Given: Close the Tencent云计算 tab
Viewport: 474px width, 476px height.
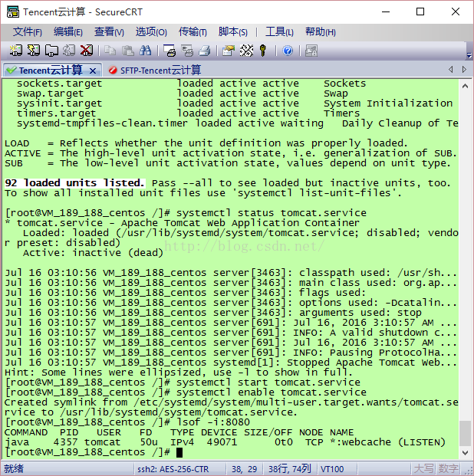Looking at the screenshot, I should click(x=93, y=71).
